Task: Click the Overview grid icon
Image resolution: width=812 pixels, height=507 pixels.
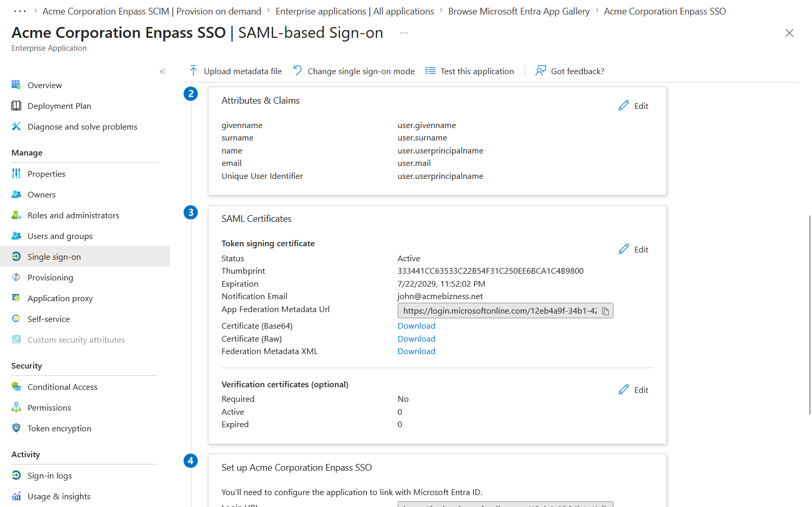Action: 16,84
